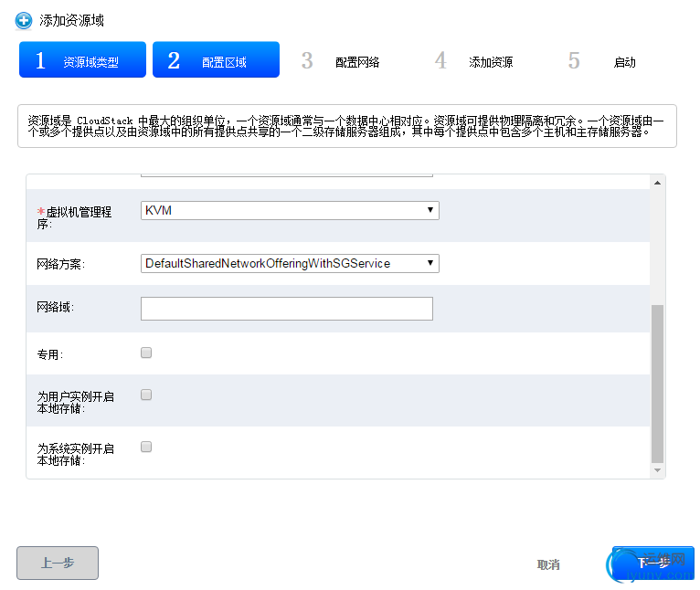Tick the 专用 checkbox
Screen dimensions: 700x590
(146, 353)
